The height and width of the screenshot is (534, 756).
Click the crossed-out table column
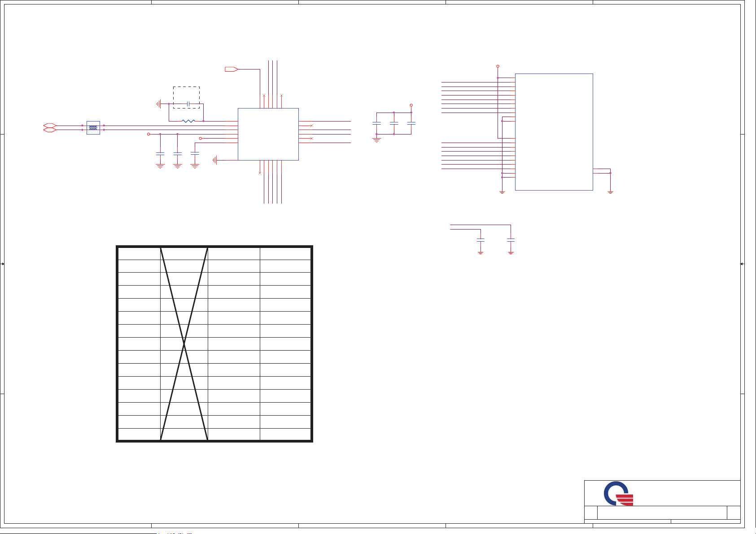click(184, 343)
